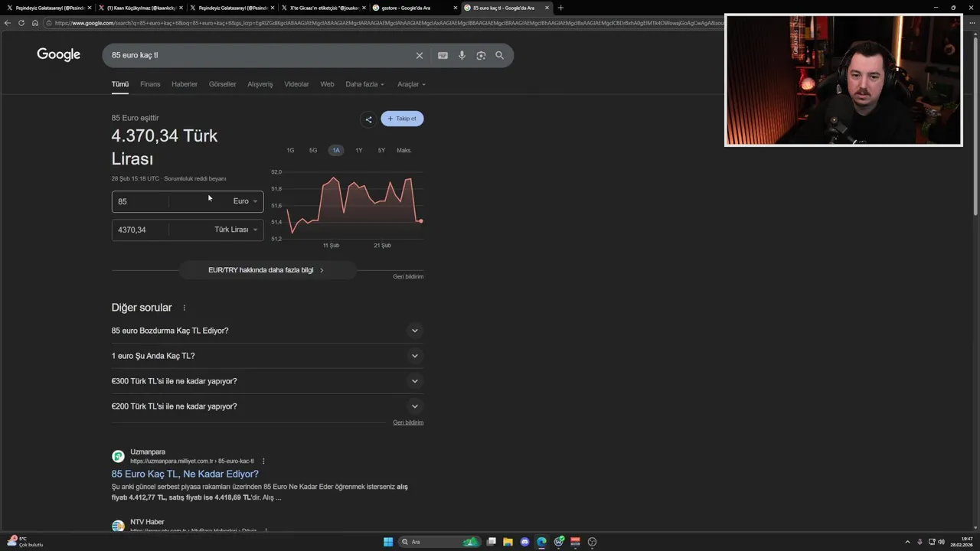Viewport: 980px width, 551px height.
Task: Click the Google logo
Action: [x=59, y=55]
